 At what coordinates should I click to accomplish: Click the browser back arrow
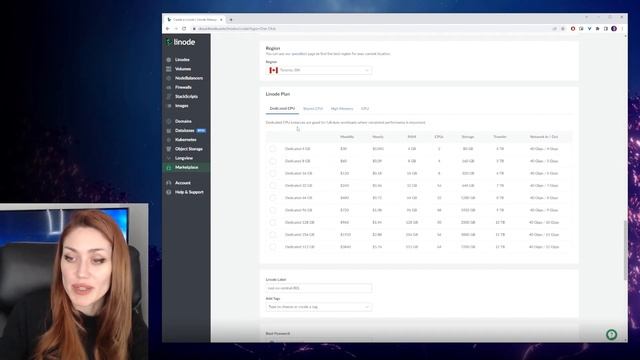click(x=167, y=29)
